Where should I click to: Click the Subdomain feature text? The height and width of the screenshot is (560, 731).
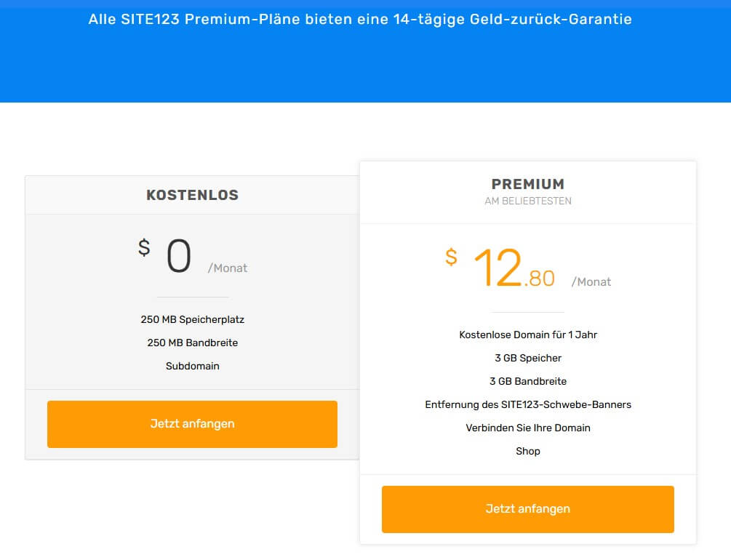click(192, 366)
